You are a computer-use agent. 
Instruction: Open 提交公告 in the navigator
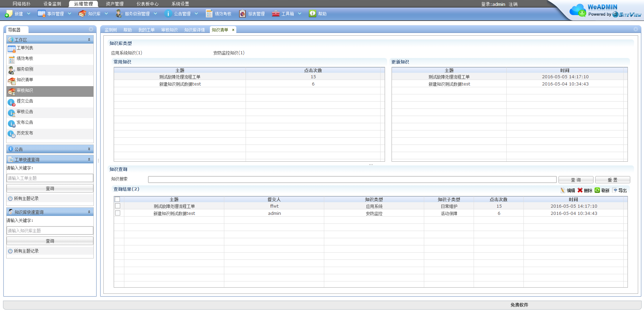coord(50,102)
